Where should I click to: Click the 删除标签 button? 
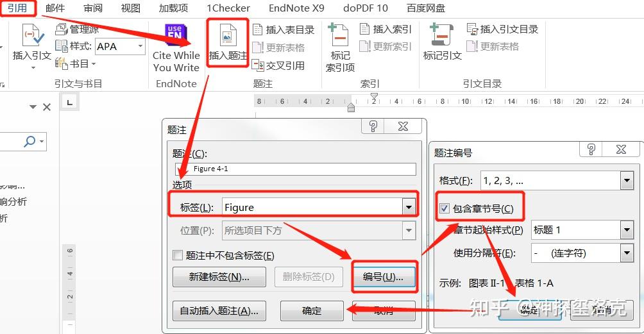(309, 277)
